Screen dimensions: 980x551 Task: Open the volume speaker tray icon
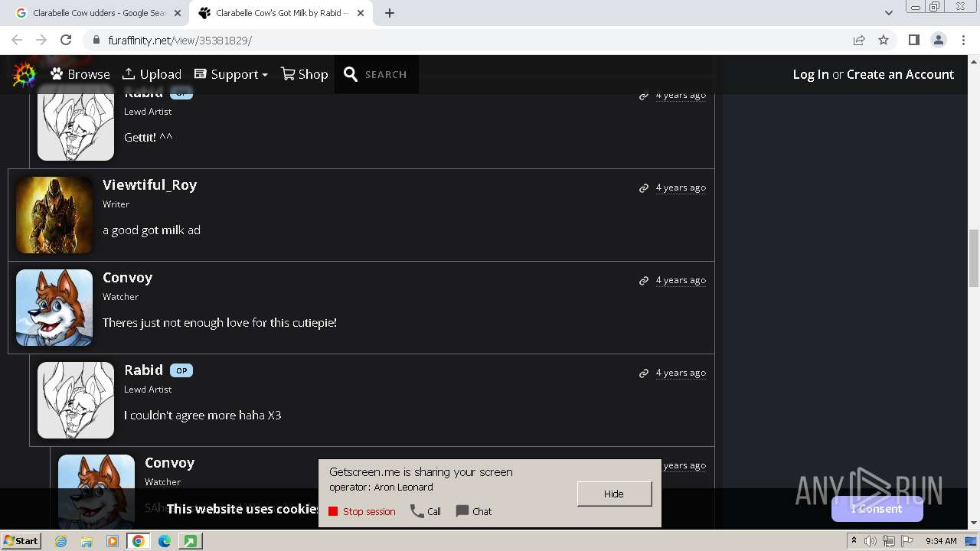click(x=871, y=541)
